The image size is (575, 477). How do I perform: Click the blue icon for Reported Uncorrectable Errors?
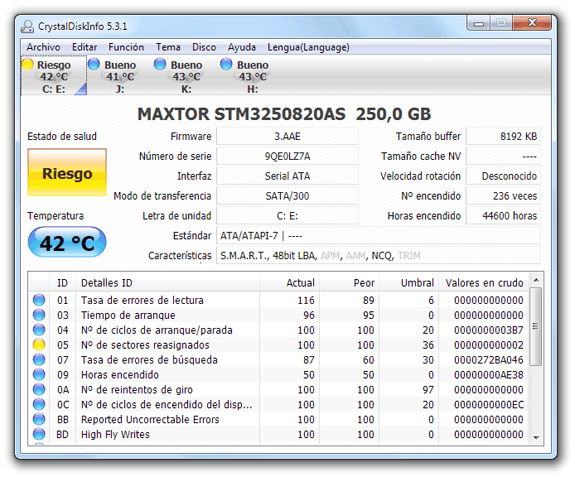coord(39,419)
